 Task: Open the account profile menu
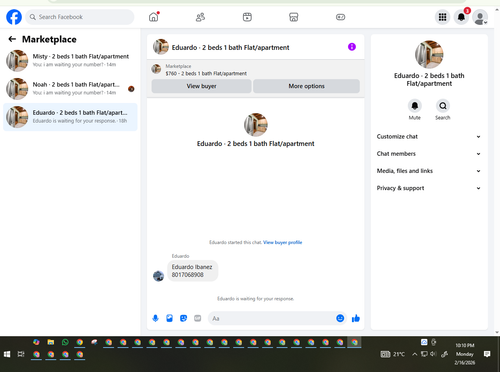pyautogui.click(x=480, y=17)
